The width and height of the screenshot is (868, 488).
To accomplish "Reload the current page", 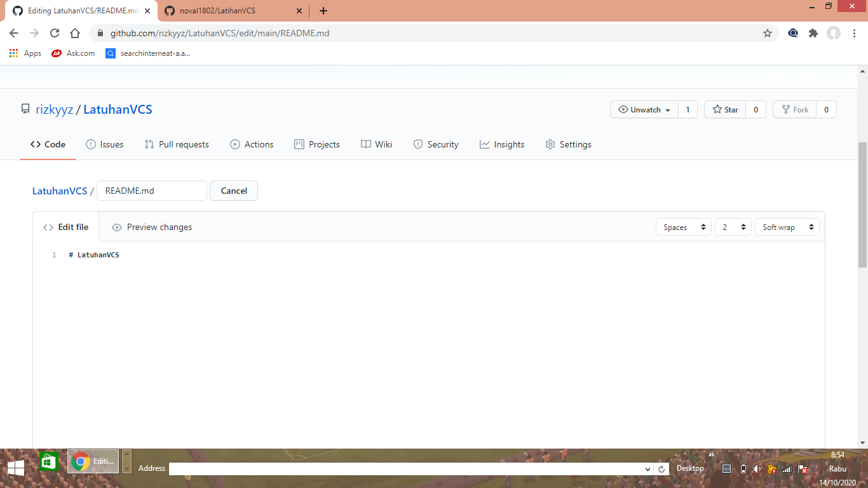I will (x=54, y=33).
